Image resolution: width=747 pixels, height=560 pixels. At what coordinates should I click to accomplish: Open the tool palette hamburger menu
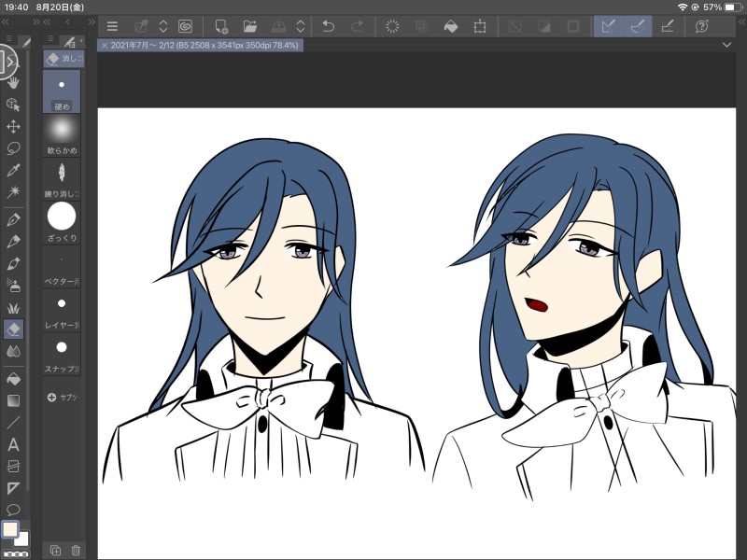click(x=9, y=39)
